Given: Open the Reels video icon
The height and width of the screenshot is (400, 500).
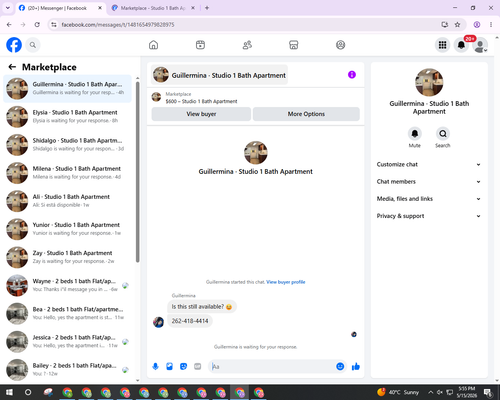Looking at the screenshot, I should coord(200,45).
